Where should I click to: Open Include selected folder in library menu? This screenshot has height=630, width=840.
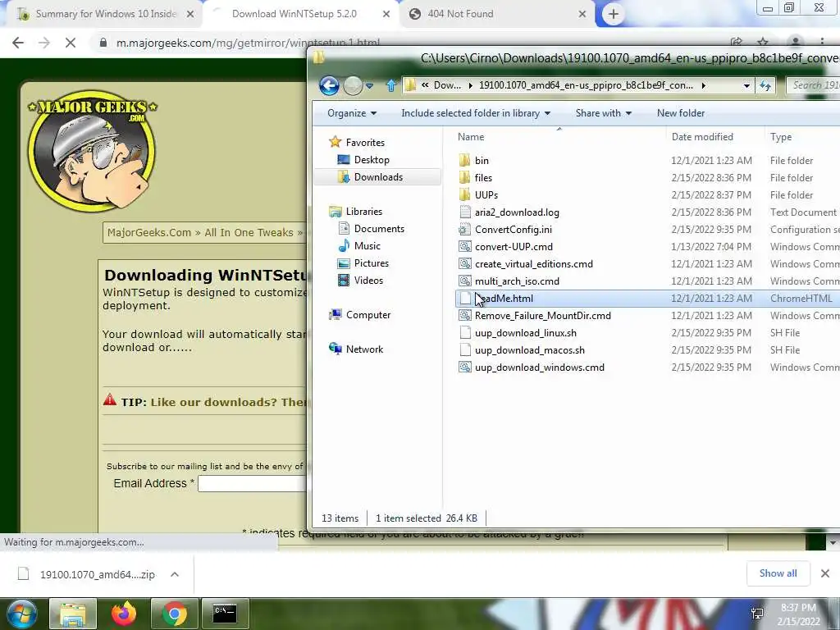pos(476,113)
